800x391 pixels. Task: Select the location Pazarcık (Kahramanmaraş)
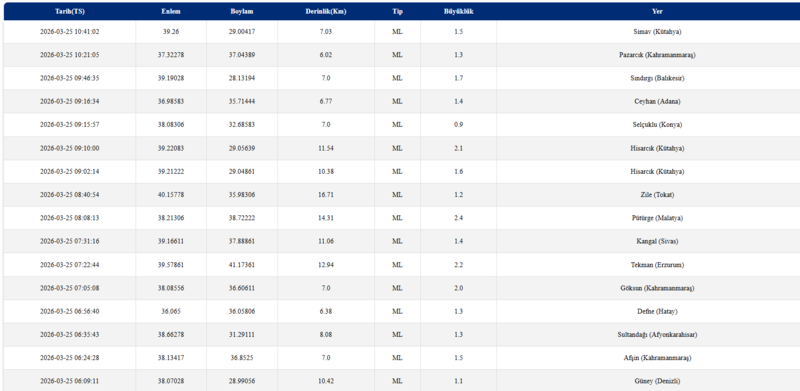(657, 55)
